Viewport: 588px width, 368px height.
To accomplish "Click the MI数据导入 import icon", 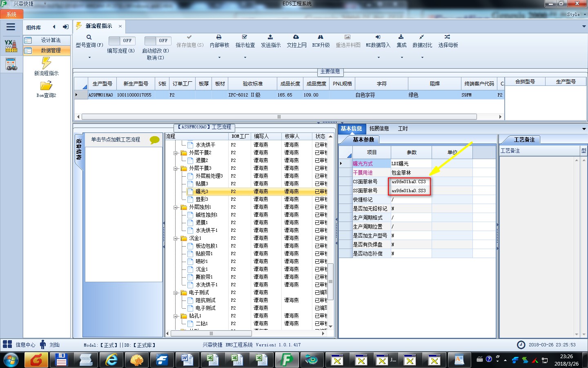I will point(378,37).
